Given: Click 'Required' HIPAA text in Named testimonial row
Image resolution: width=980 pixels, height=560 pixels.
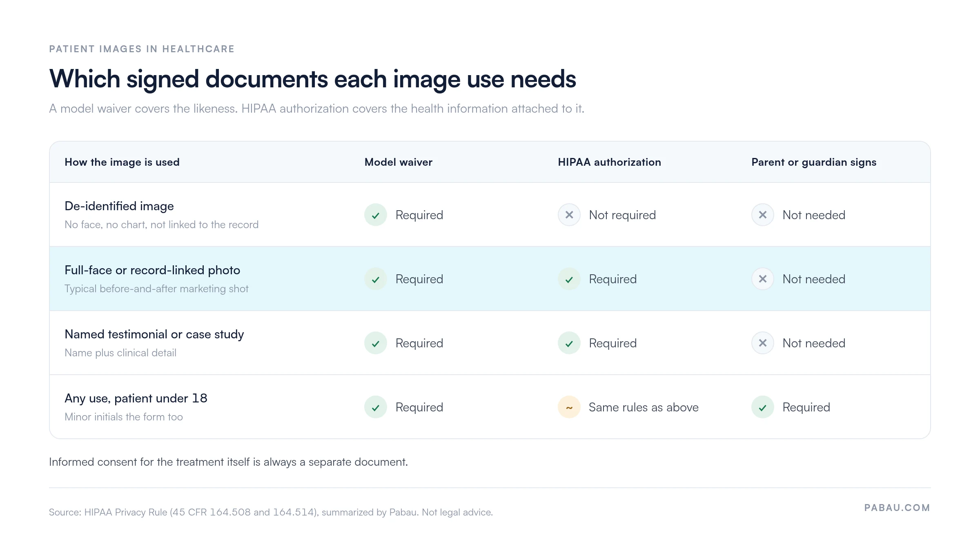Looking at the screenshot, I should 613,343.
